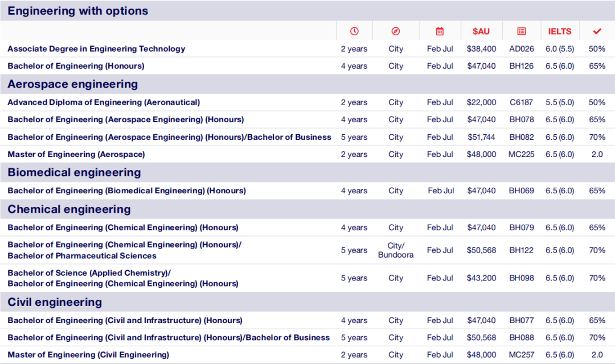
Task: Click program code BH098
Action: click(521, 278)
